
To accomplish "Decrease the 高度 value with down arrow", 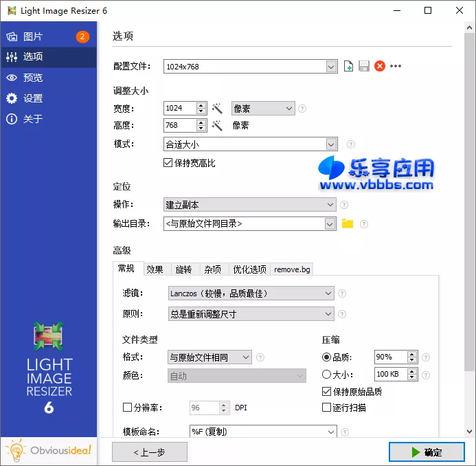I will click(x=201, y=129).
